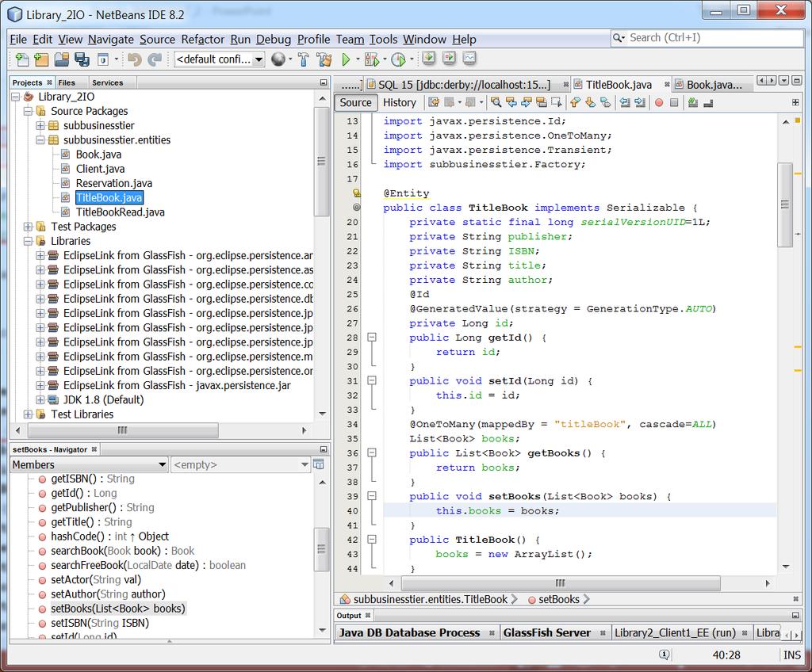The height and width of the screenshot is (672, 812).
Task: Switch to Book.java editor tab
Action: [714, 85]
